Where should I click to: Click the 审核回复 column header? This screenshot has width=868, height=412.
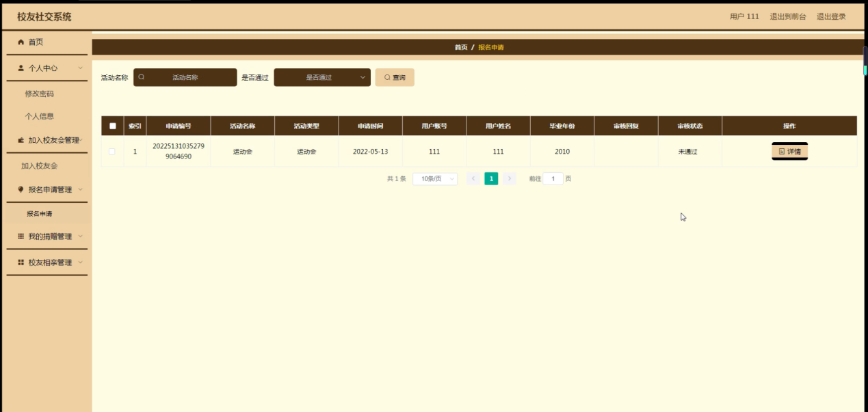click(627, 126)
